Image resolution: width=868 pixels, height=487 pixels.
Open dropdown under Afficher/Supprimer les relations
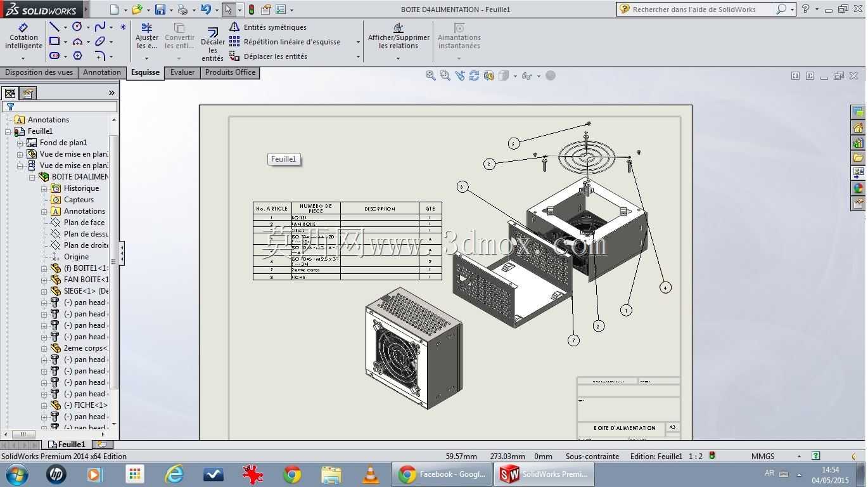coord(398,58)
